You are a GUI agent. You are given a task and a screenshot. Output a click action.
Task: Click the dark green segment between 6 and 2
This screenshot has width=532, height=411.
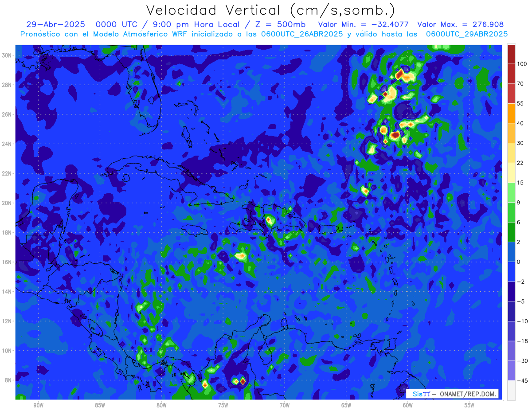(511, 231)
